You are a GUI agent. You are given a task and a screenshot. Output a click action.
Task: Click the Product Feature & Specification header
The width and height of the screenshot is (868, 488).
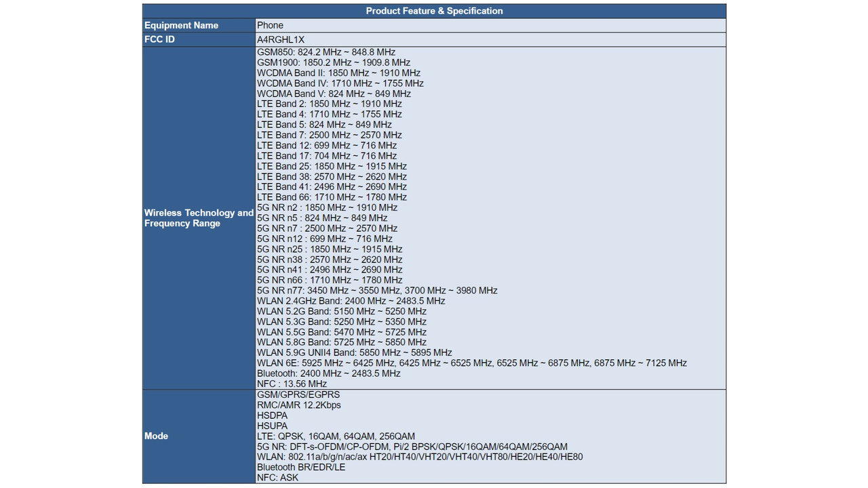(434, 11)
